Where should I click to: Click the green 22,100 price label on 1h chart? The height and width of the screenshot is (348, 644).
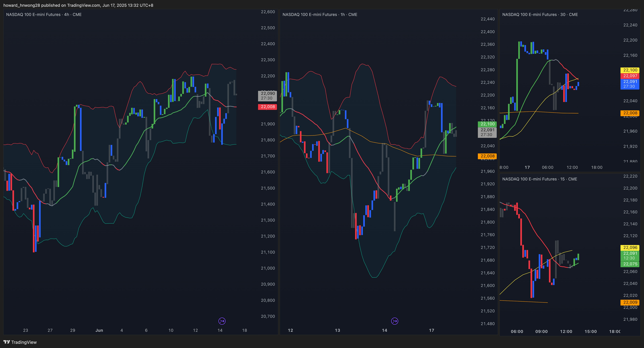pyautogui.click(x=487, y=124)
